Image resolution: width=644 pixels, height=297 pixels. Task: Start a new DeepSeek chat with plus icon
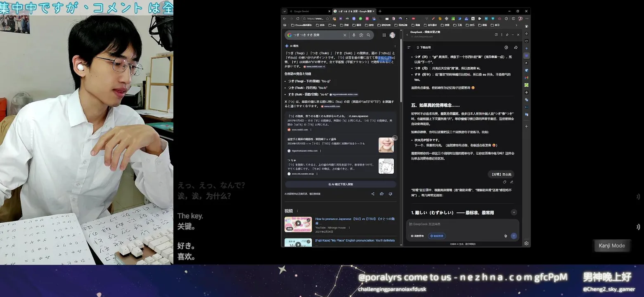pyautogui.click(x=506, y=47)
